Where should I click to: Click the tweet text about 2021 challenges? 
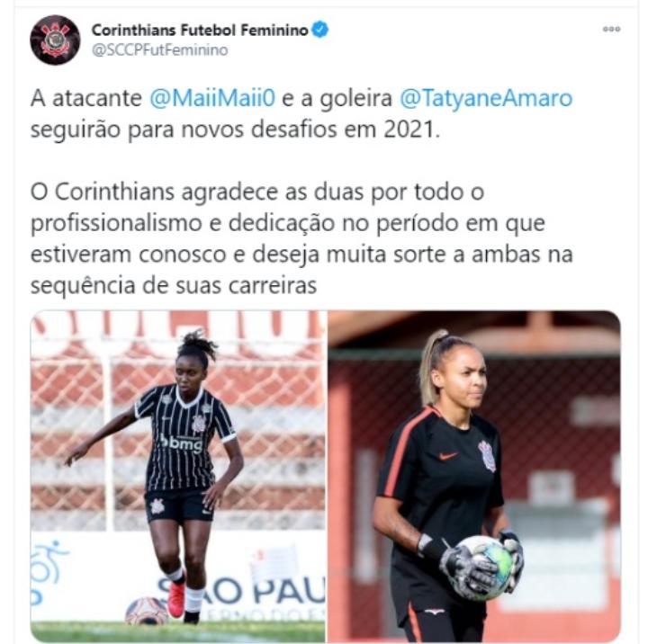click(x=301, y=113)
